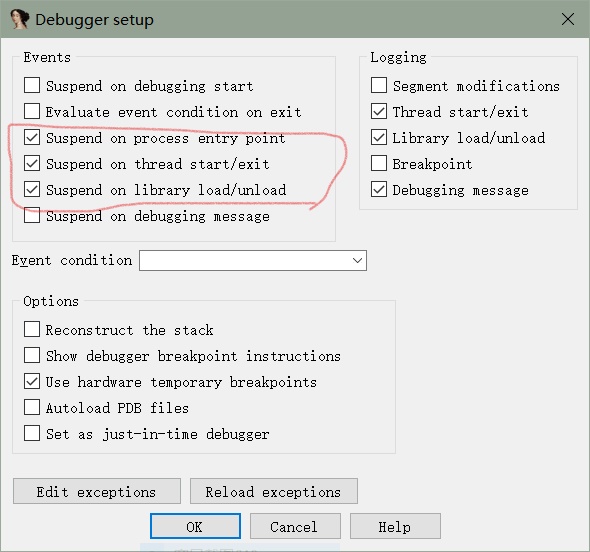Click Reload exceptions button
The height and width of the screenshot is (552, 590).
coord(274,491)
